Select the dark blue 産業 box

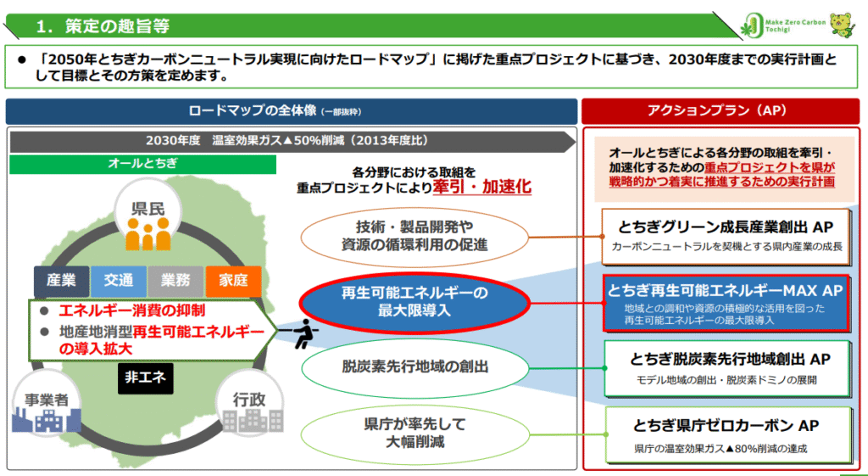[62, 280]
